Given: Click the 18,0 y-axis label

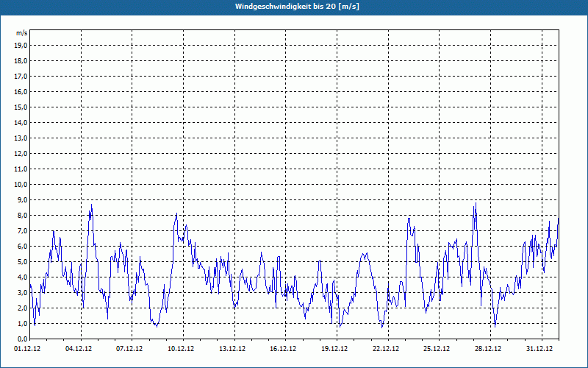Looking at the screenshot, I should click(x=21, y=61).
